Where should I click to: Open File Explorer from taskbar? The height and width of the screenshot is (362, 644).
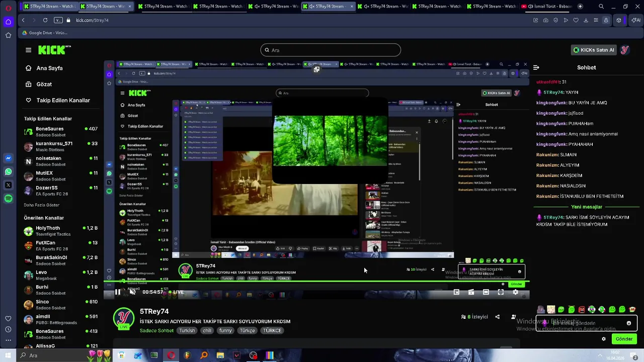(x=220, y=355)
